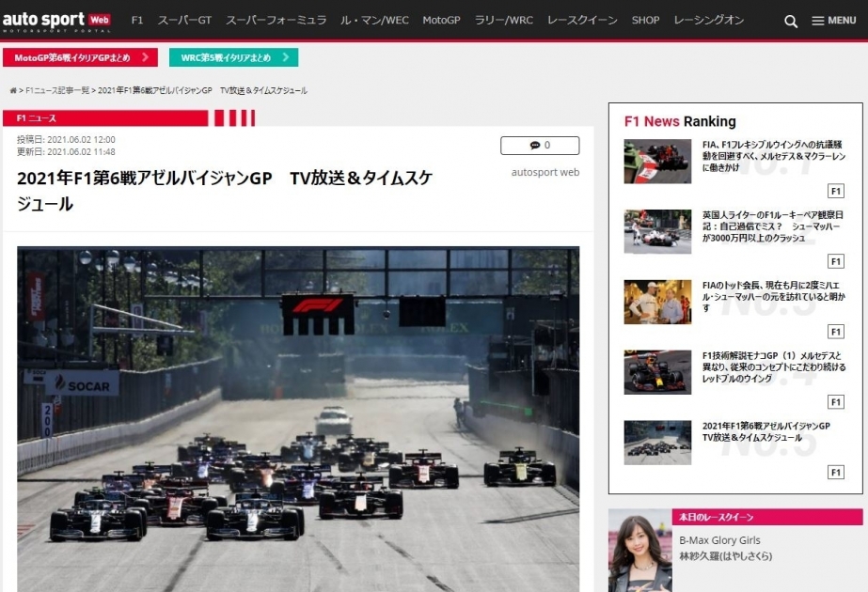Image resolution: width=868 pixels, height=592 pixels.
Task: Click the search magnifier icon
Action: pos(791,21)
